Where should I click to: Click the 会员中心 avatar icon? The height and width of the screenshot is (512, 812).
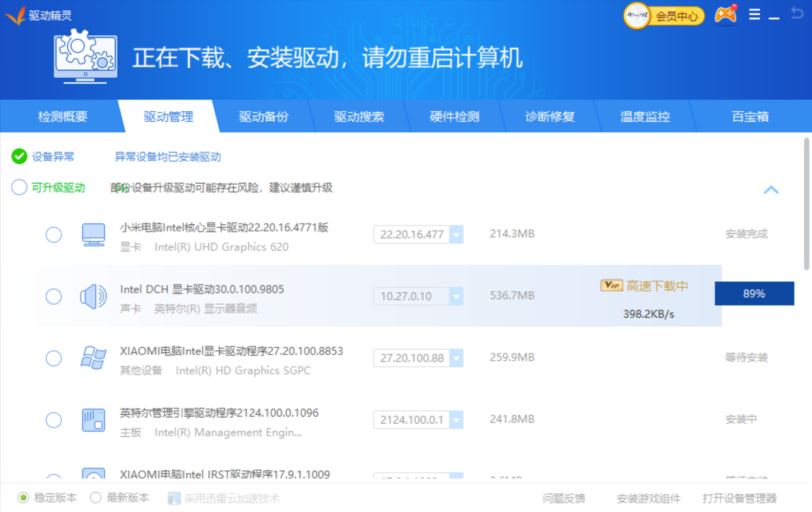[637, 15]
